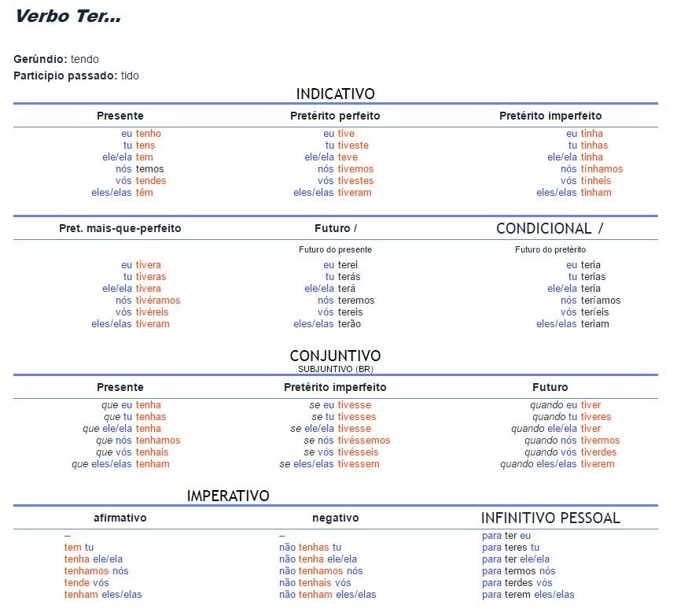Click the conjugated form "tenho"

pyautogui.click(x=148, y=134)
